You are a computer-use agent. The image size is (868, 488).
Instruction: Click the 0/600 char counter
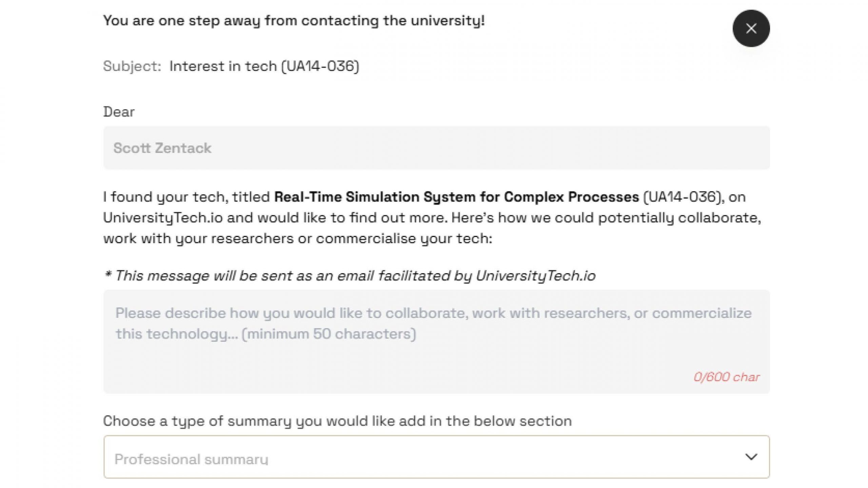[726, 377]
